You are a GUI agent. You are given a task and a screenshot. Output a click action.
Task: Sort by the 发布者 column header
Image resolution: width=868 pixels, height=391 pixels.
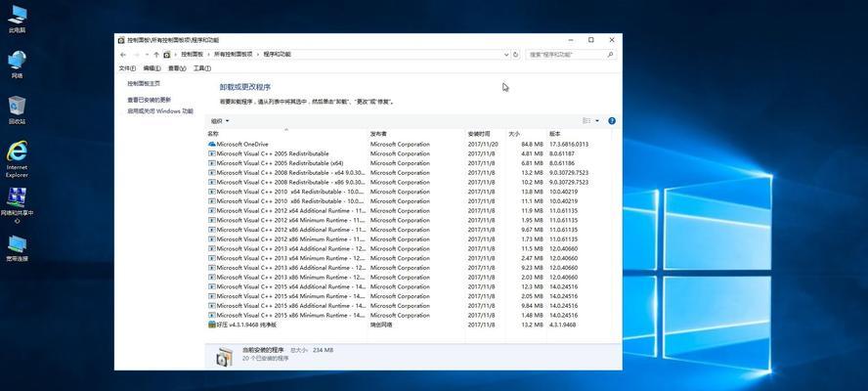(x=416, y=134)
